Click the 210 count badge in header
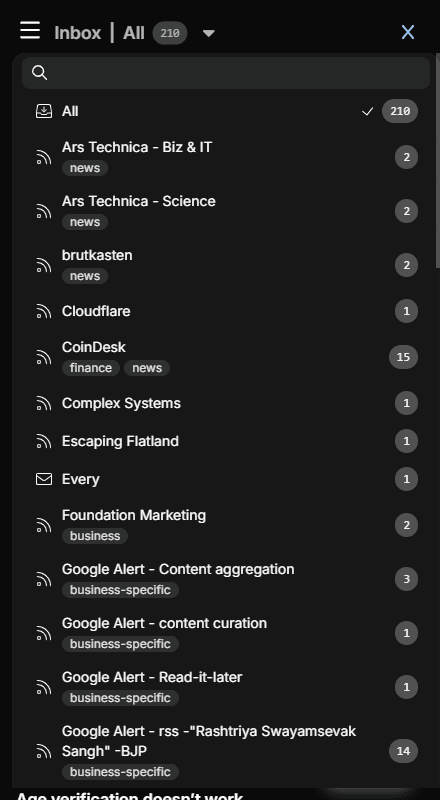Viewport: 440px width, 800px height. pyautogui.click(x=170, y=33)
